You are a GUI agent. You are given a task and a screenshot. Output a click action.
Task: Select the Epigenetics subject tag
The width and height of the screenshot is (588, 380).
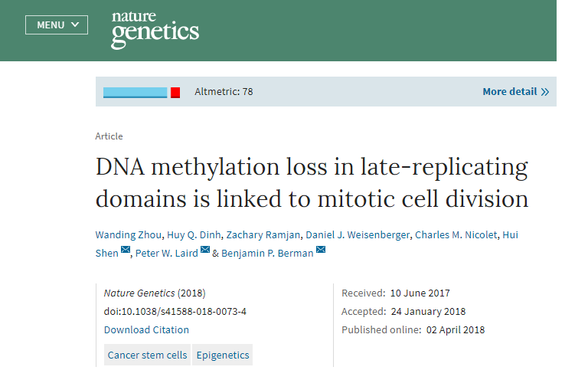pos(223,355)
